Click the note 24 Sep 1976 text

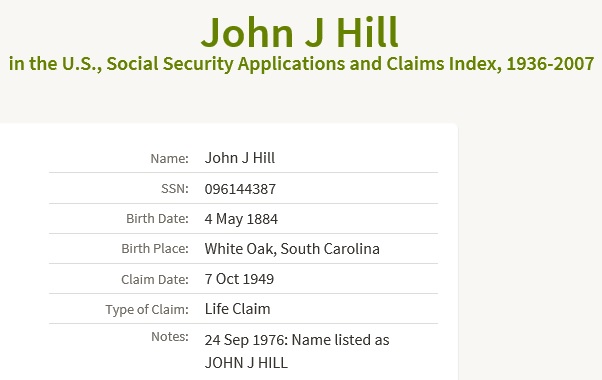(x=297, y=340)
